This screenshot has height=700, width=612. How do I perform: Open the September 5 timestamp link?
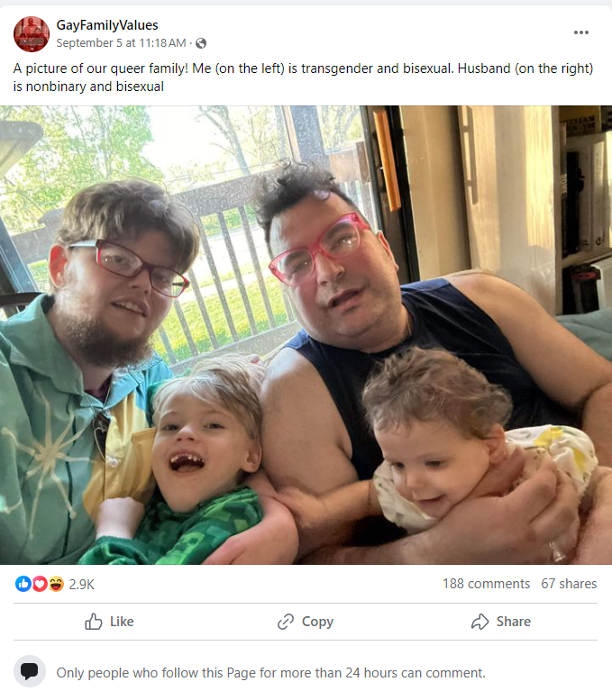point(121,43)
